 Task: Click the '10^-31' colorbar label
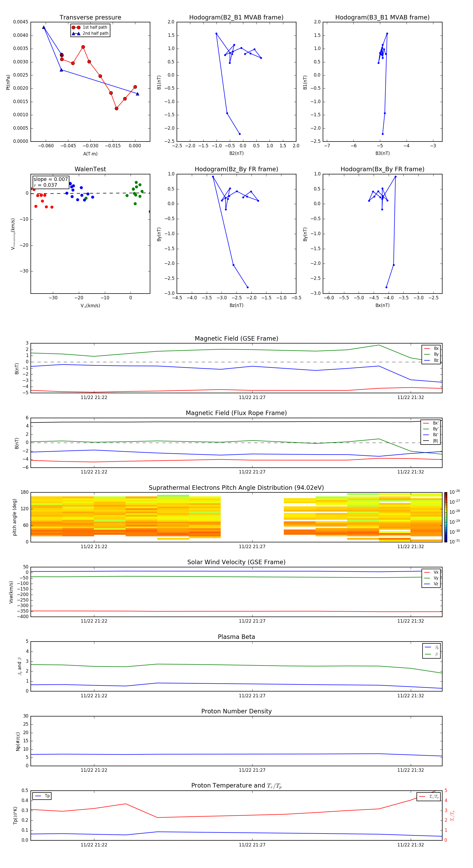pos(455,542)
